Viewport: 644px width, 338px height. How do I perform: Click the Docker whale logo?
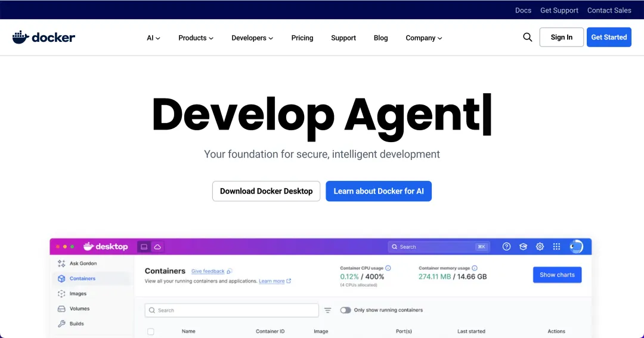(44, 38)
